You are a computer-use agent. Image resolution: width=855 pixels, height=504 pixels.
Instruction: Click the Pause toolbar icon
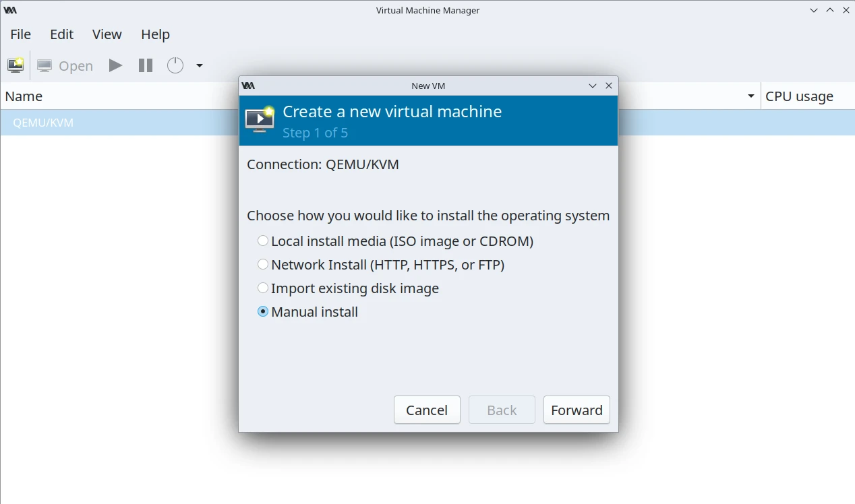146,65
